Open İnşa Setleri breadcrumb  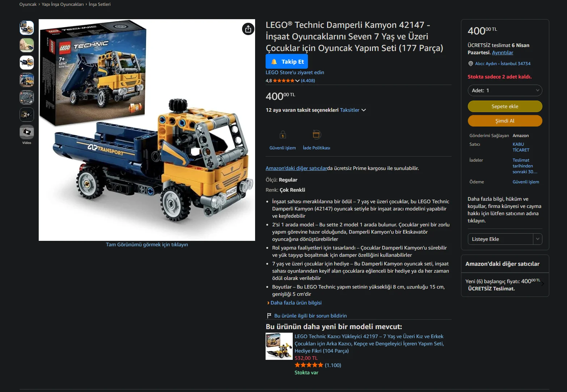(100, 4)
